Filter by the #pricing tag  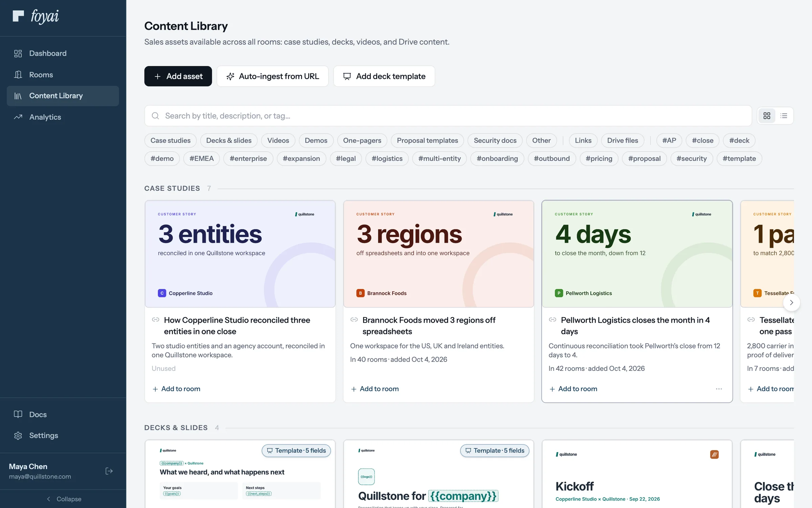point(599,158)
